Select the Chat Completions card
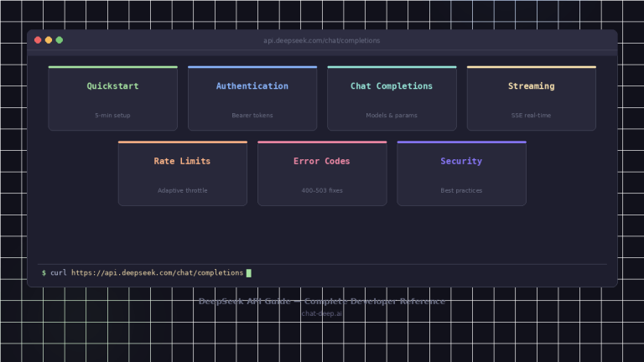Viewport: 644px width, 362px height. pyautogui.click(x=392, y=99)
